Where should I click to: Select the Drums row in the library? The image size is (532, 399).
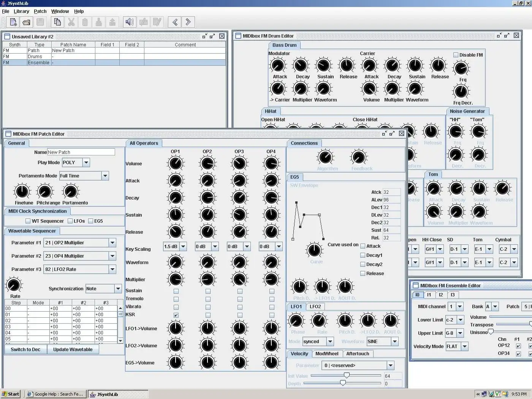pos(114,57)
